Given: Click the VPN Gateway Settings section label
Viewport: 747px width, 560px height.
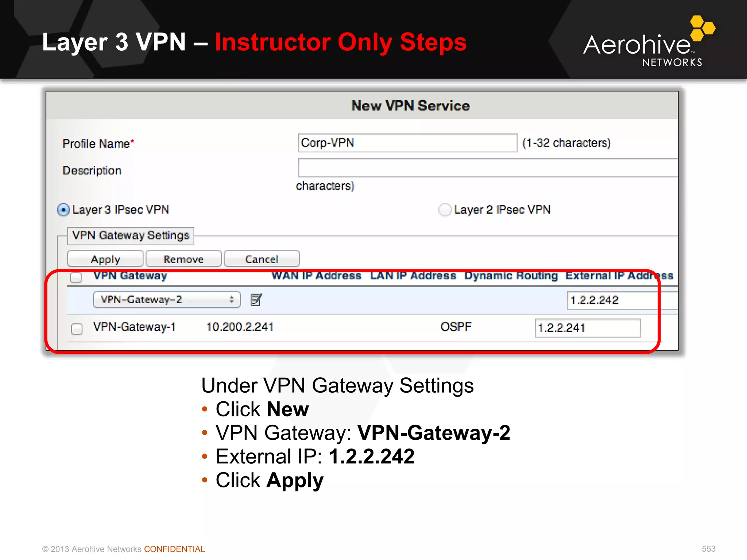Looking at the screenshot, I should (x=131, y=236).
